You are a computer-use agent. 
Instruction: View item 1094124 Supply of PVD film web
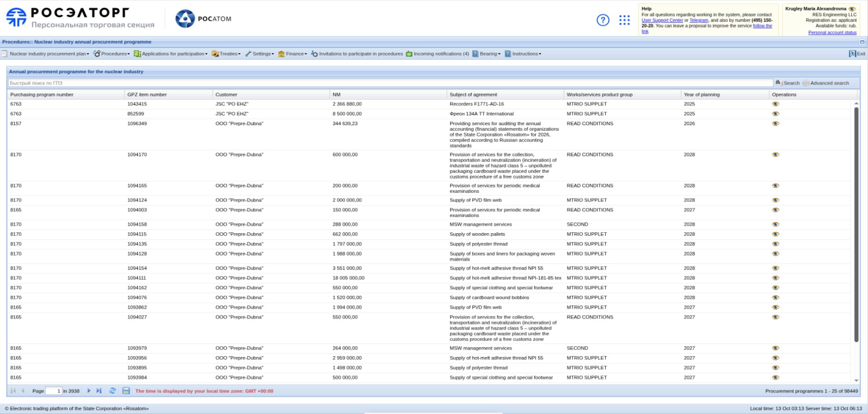(775, 200)
